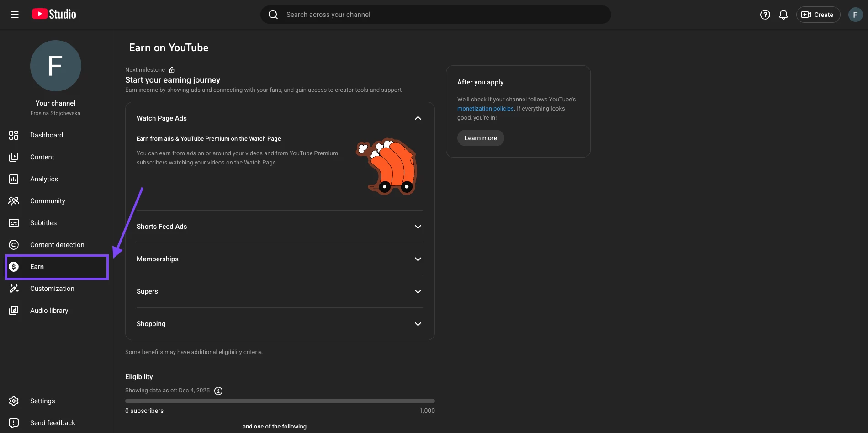
Task: Collapse the Watch Page Ads section
Action: (418, 118)
